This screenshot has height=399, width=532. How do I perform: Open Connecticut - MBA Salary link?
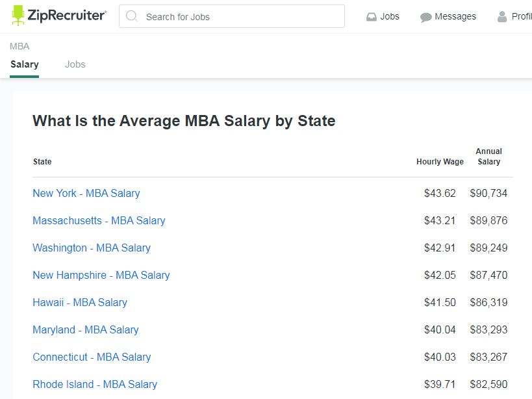pos(92,357)
